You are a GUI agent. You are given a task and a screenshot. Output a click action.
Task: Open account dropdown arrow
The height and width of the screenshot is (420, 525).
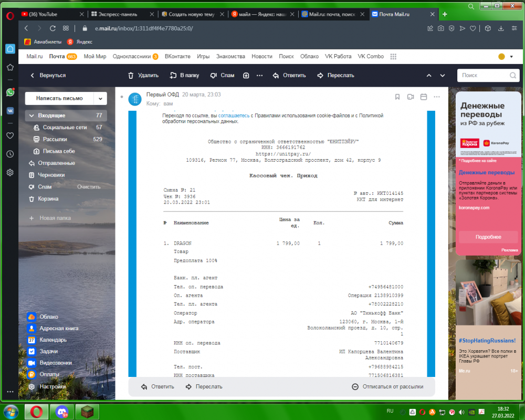coord(511,57)
